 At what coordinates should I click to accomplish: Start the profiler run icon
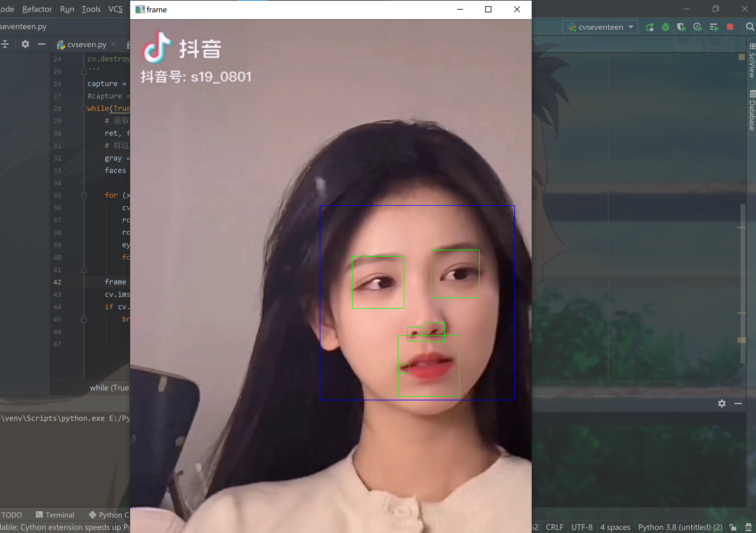tap(697, 27)
